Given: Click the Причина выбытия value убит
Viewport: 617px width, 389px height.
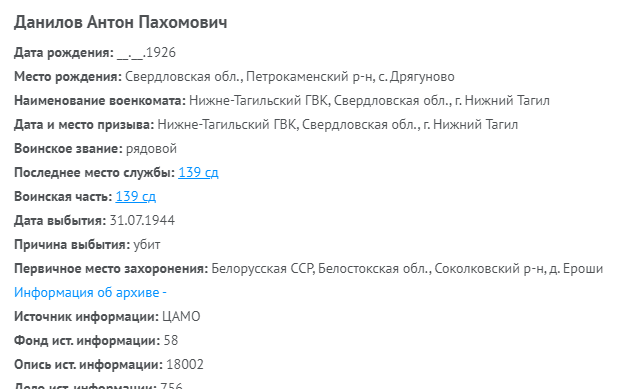Looking at the screenshot, I should [147, 244].
